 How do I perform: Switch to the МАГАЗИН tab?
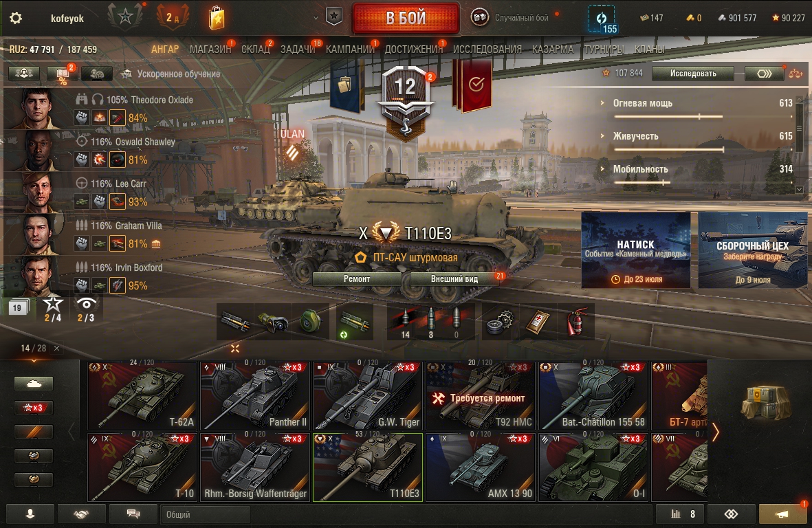tap(210, 49)
